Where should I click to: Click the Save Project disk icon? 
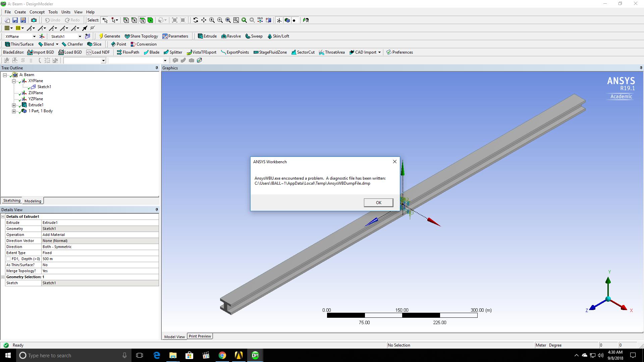tap(15, 20)
